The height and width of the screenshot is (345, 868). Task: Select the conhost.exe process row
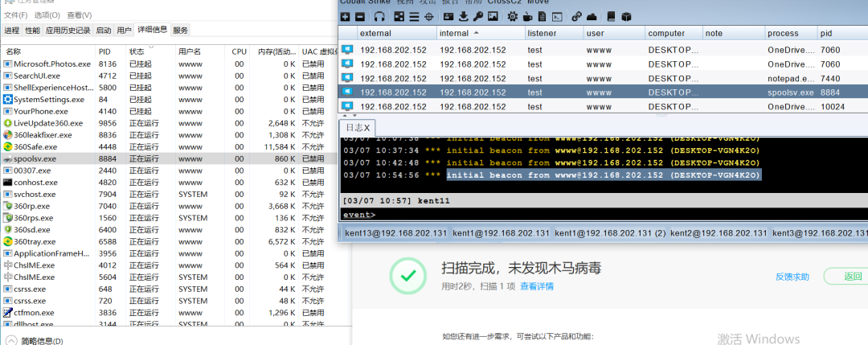coord(169,183)
